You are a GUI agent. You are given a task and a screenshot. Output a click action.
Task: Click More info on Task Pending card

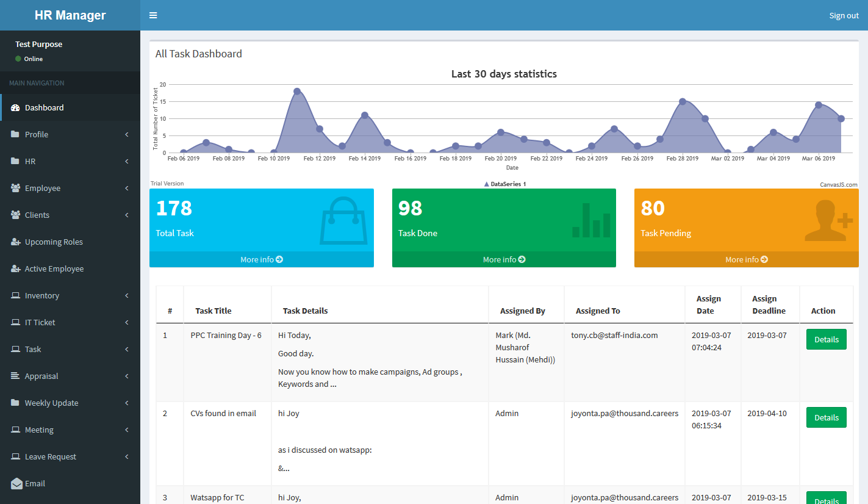(x=746, y=259)
